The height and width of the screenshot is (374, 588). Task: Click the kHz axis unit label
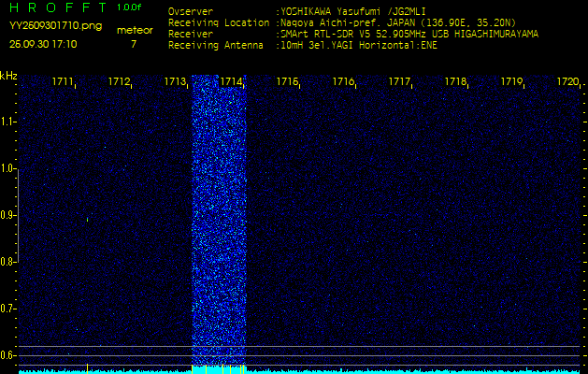[x=8, y=76]
